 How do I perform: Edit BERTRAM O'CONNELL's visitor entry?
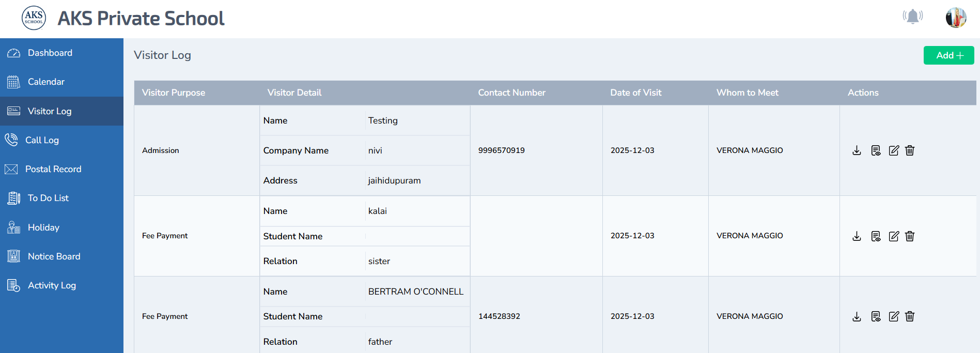point(894,316)
